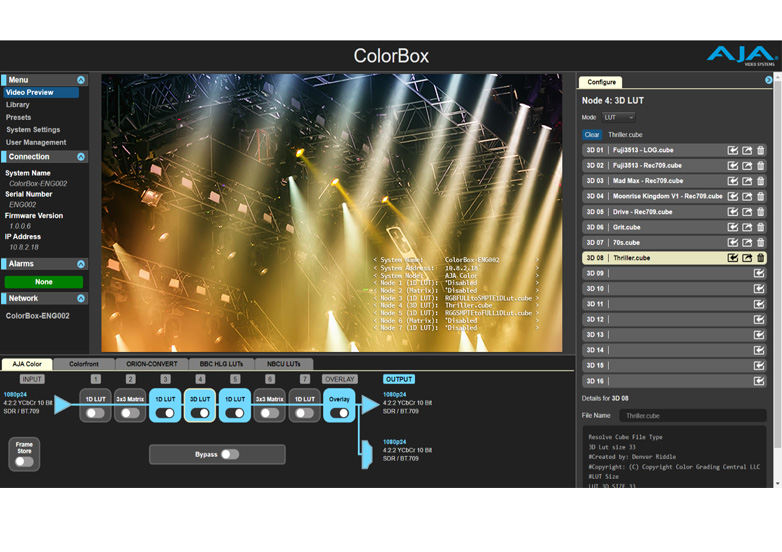The height and width of the screenshot is (552, 782).
Task: Click export icon for 3D 01 Fuji3513 - LOG.cube
Action: pos(747,150)
